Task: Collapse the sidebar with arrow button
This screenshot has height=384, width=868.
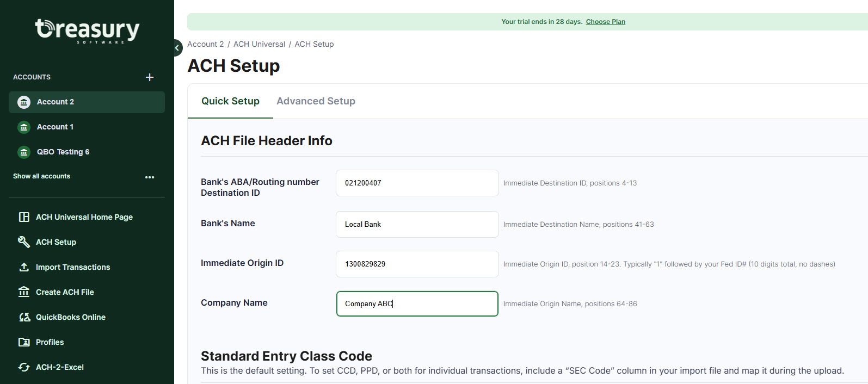Action: pos(177,48)
